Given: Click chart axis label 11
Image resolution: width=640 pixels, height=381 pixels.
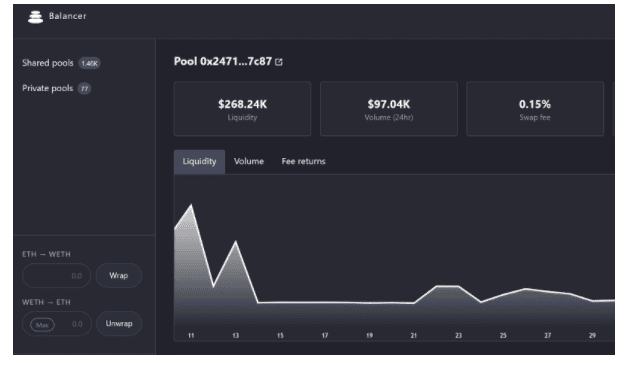Looking at the screenshot, I should (x=191, y=335).
